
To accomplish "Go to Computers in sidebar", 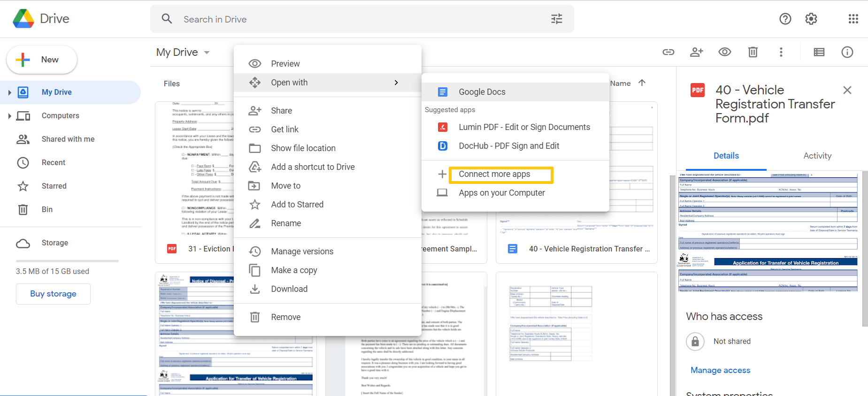I will coord(70,116).
